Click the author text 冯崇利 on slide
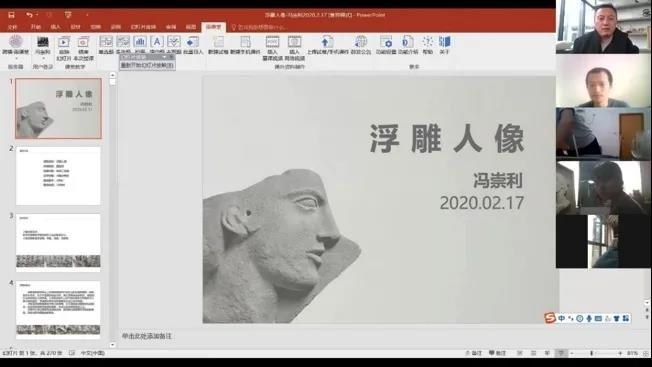 click(498, 180)
